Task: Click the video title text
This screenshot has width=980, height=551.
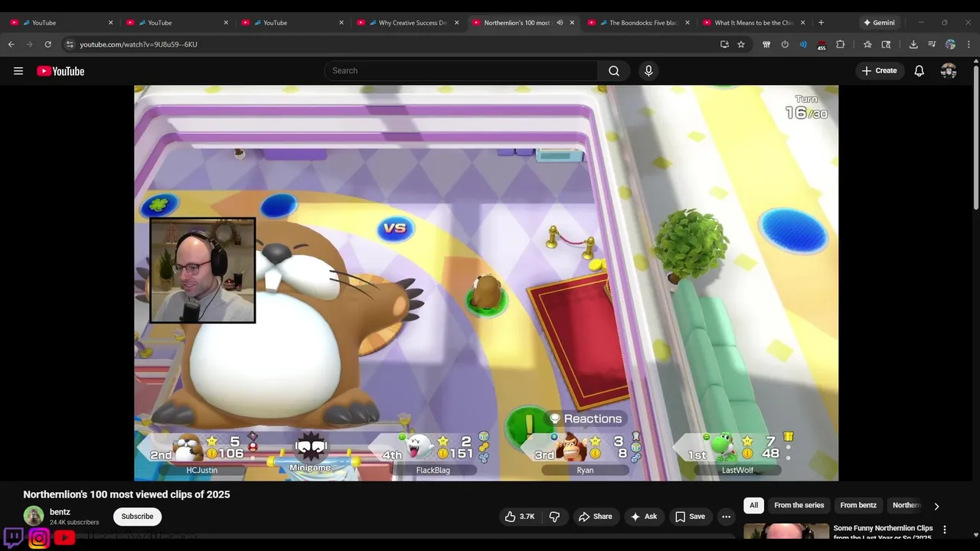Action: [x=126, y=494]
